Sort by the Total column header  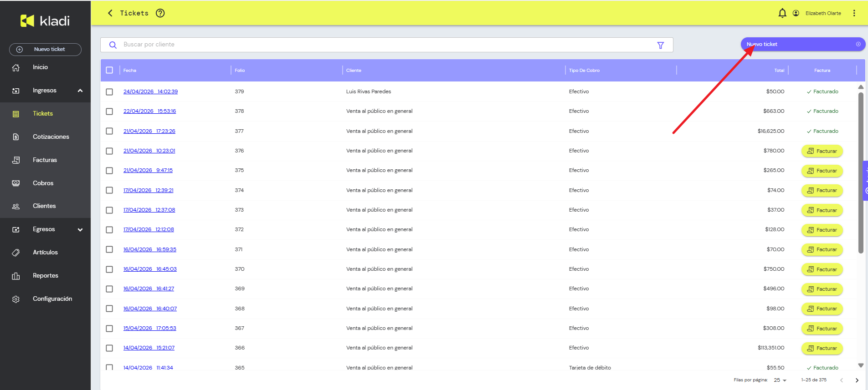pos(779,71)
